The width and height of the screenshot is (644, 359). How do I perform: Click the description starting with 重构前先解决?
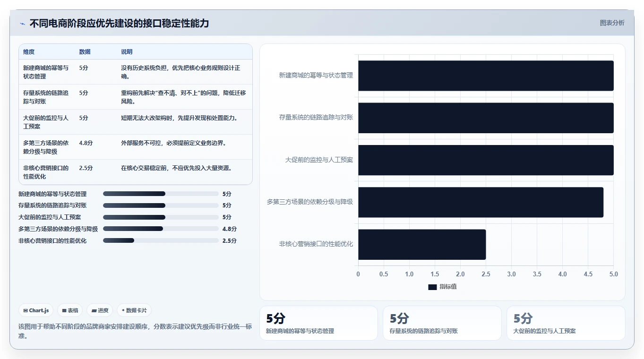[183, 97]
